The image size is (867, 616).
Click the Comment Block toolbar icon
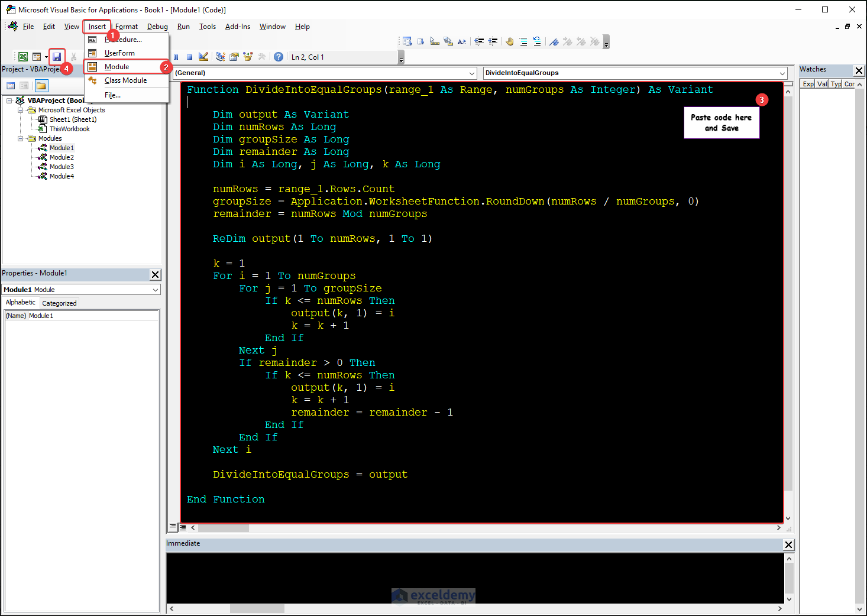523,41
